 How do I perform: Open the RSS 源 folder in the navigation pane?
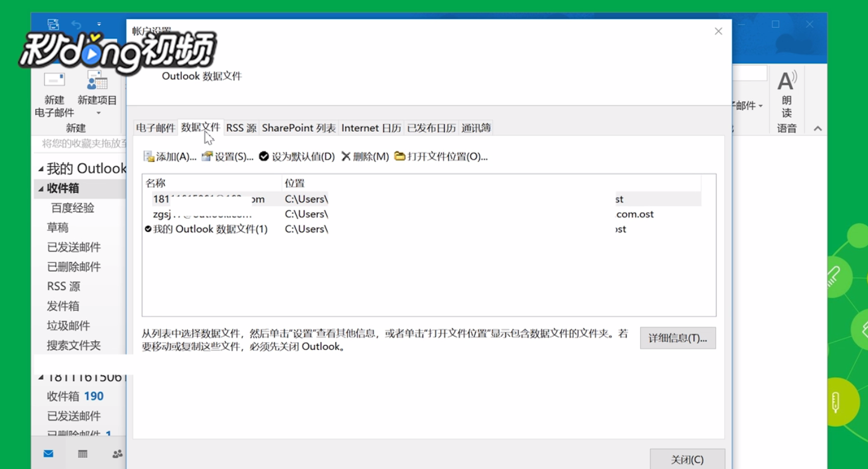63,286
